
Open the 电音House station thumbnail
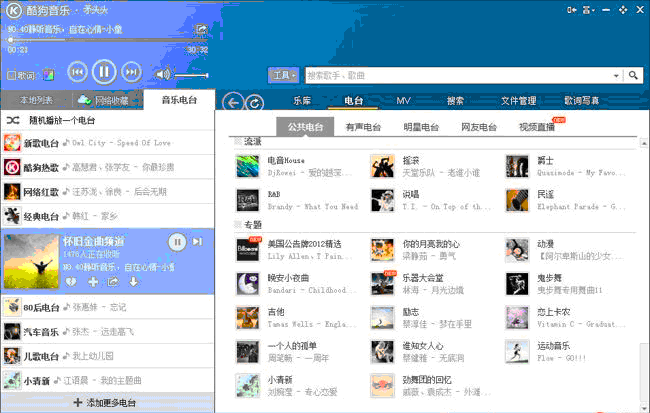tap(247, 166)
